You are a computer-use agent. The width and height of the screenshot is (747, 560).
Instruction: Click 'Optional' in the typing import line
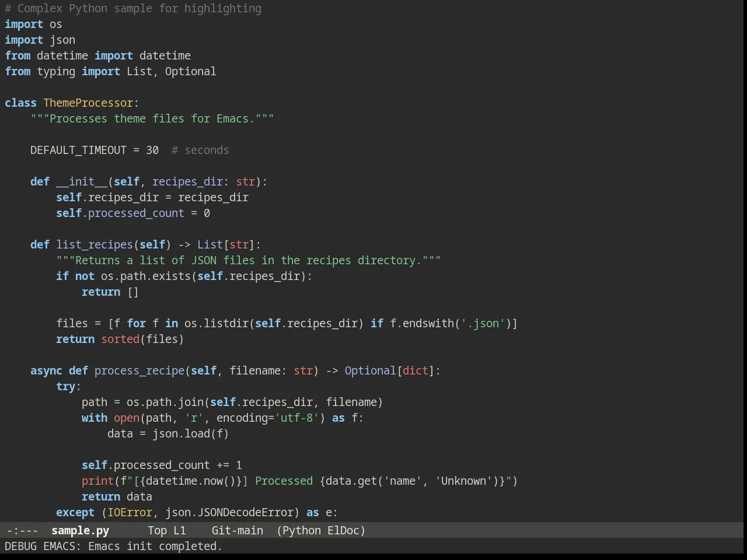pyautogui.click(x=190, y=72)
